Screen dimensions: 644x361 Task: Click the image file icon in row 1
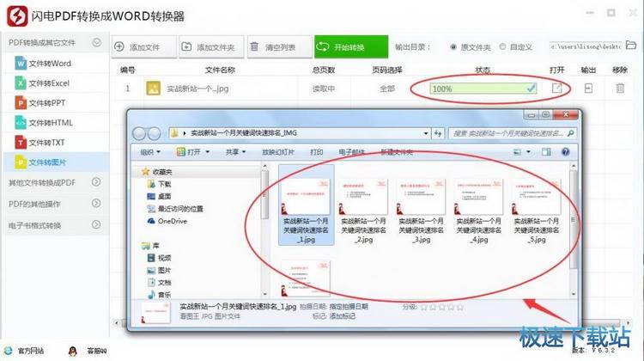(x=153, y=88)
